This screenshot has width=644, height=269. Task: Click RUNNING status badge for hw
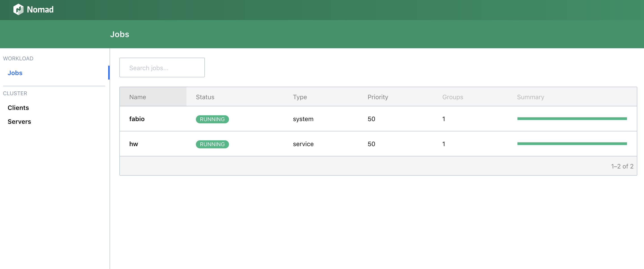pos(212,144)
